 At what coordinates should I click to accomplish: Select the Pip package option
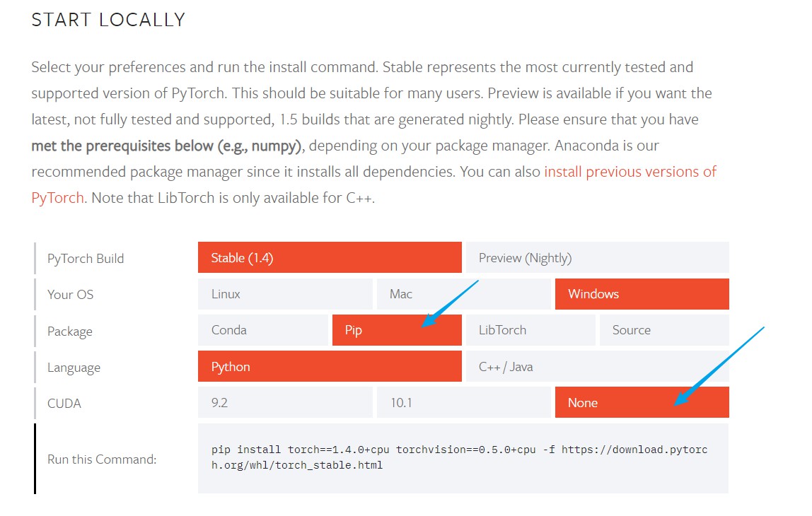(x=397, y=330)
